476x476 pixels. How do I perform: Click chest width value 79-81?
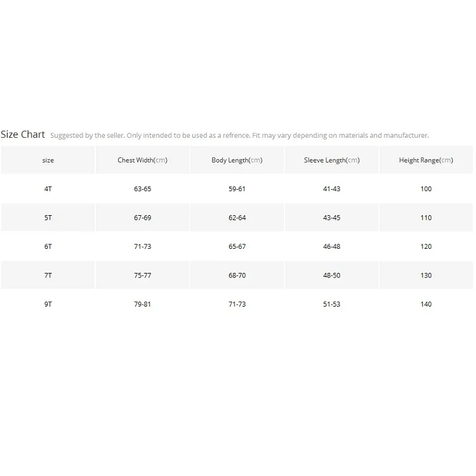click(x=142, y=304)
